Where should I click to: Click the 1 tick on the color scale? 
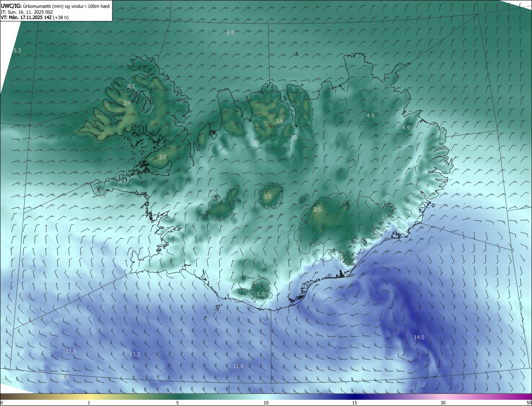[x=89, y=403]
